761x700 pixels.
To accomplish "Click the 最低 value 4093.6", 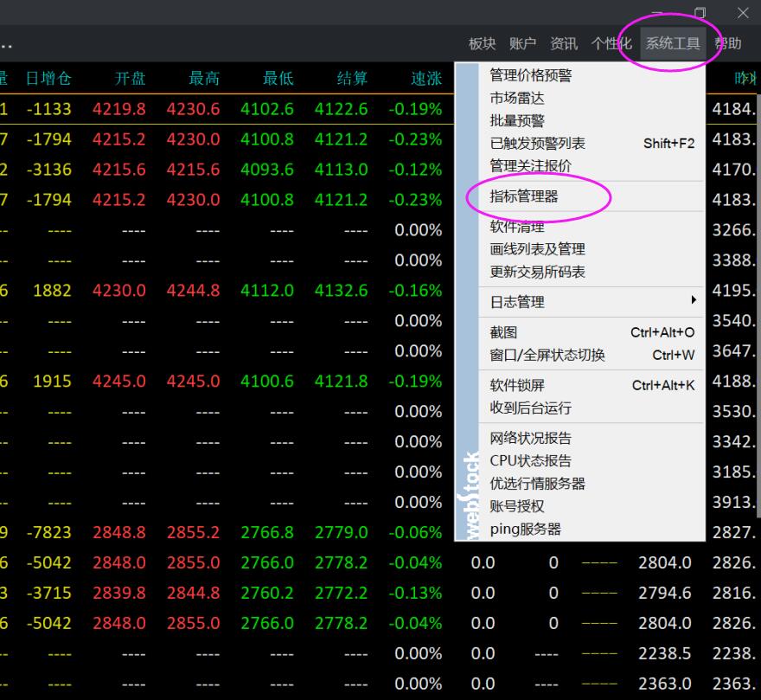I will 267,170.
